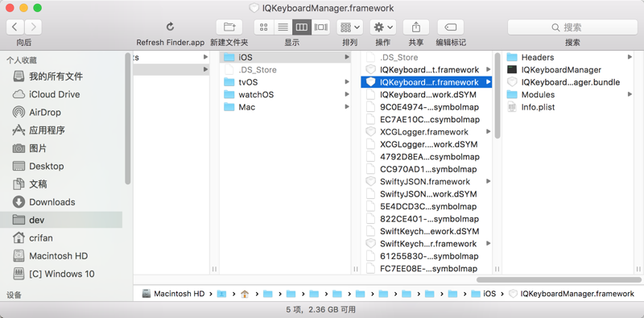Image resolution: width=644 pixels, height=318 pixels.
Task: Expand SwiftyJSON.framework disclosure arrow
Action: pyautogui.click(x=489, y=181)
